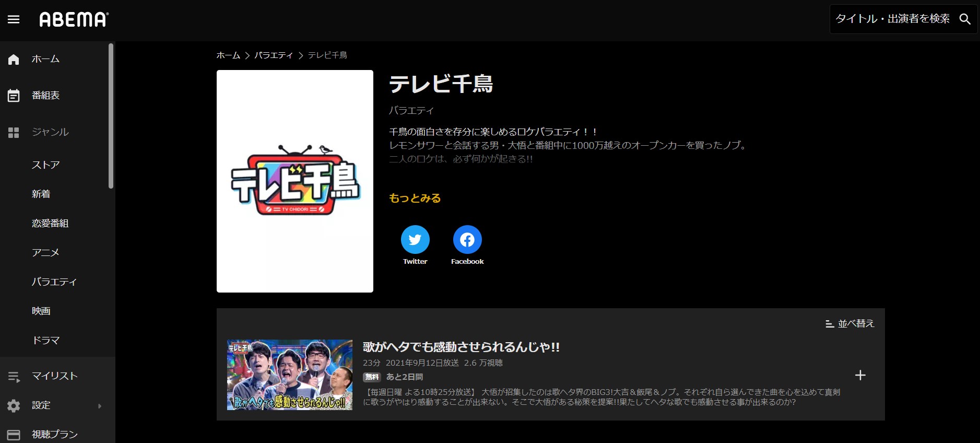980x443 pixels.
Task: Share on Facebook via round icon
Action: pos(467,239)
